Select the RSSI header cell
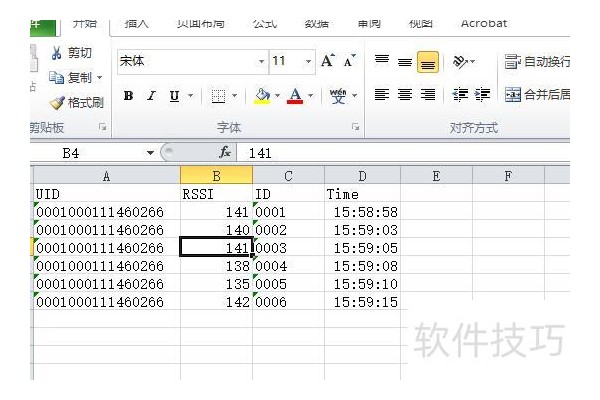The image size is (600, 400). pos(216,194)
